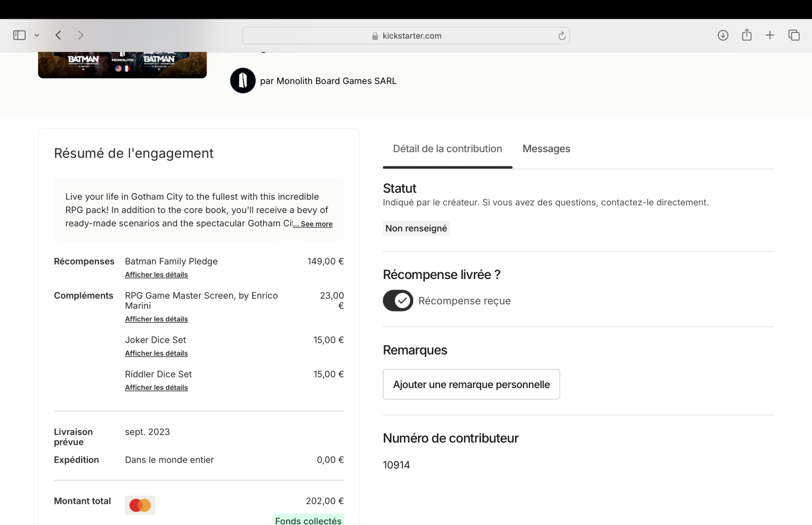This screenshot has height=525, width=812.
Task: Select the Détail de la contribution tab
Action: (447, 149)
